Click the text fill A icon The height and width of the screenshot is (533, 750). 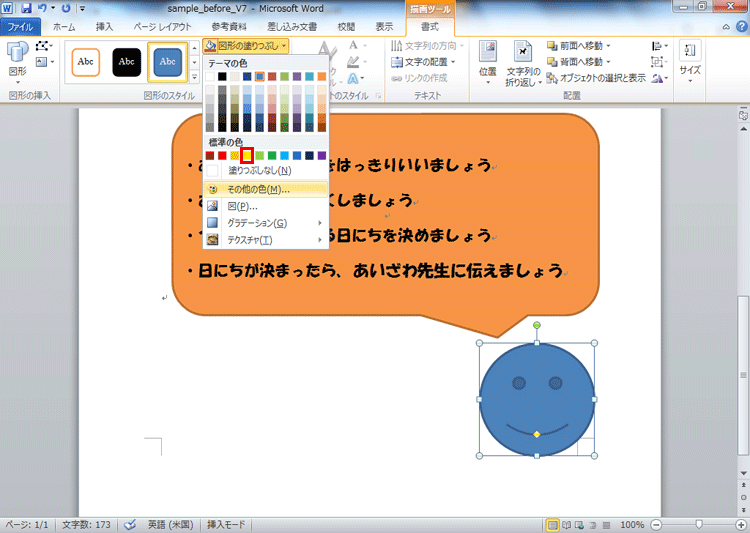coord(353,45)
